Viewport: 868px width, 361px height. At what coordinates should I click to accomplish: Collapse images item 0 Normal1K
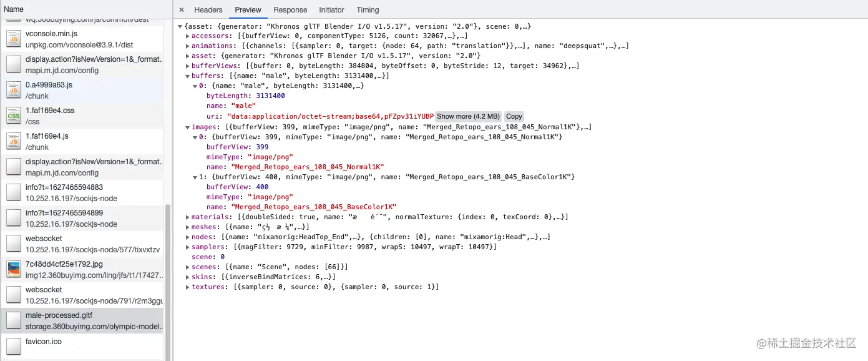[x=195, y=137]
